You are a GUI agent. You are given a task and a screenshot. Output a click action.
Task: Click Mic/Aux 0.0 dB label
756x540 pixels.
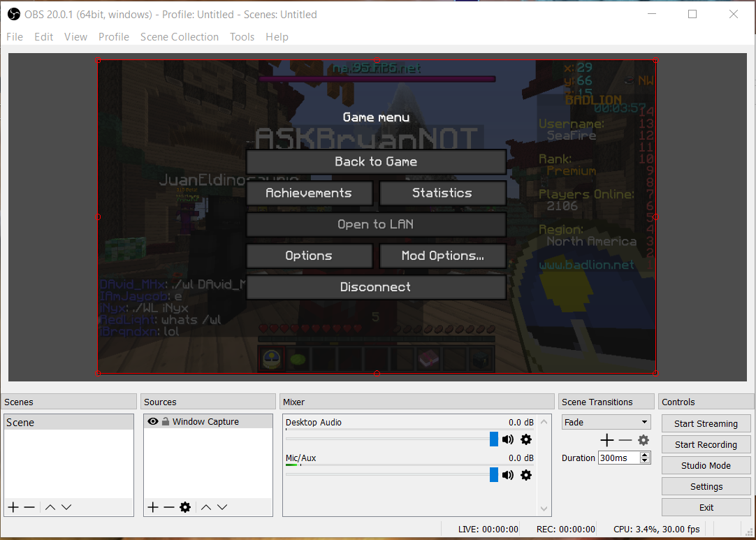pyautogui.click(x=521, y=458)
